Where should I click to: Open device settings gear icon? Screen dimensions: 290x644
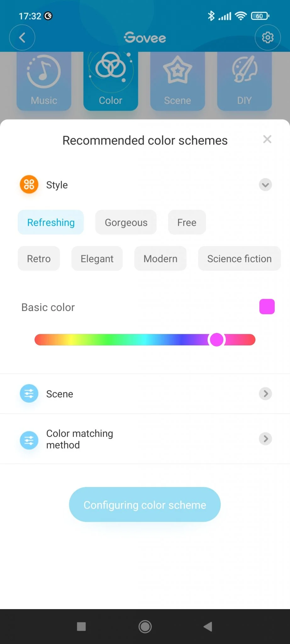pos(267,38)
